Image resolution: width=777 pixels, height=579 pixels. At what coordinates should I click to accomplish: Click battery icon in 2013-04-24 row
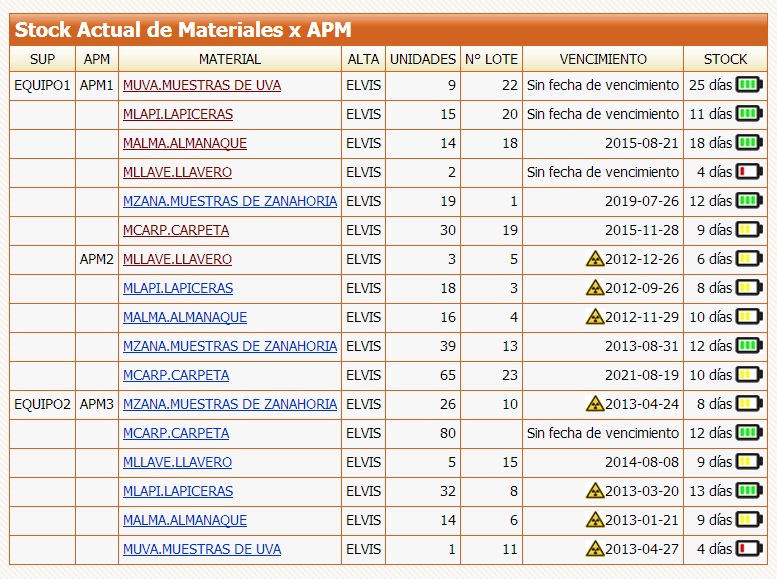coord(749,404)
